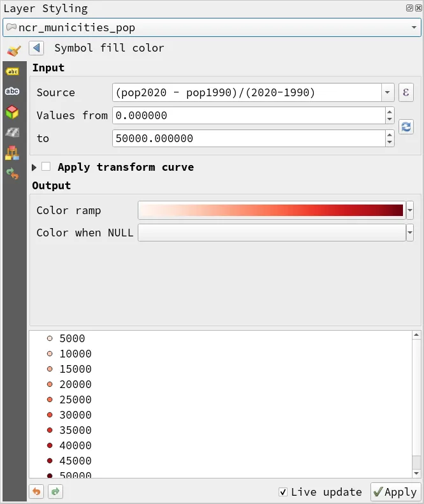
Task: Click the Source expression field
Action: point(247,92)
